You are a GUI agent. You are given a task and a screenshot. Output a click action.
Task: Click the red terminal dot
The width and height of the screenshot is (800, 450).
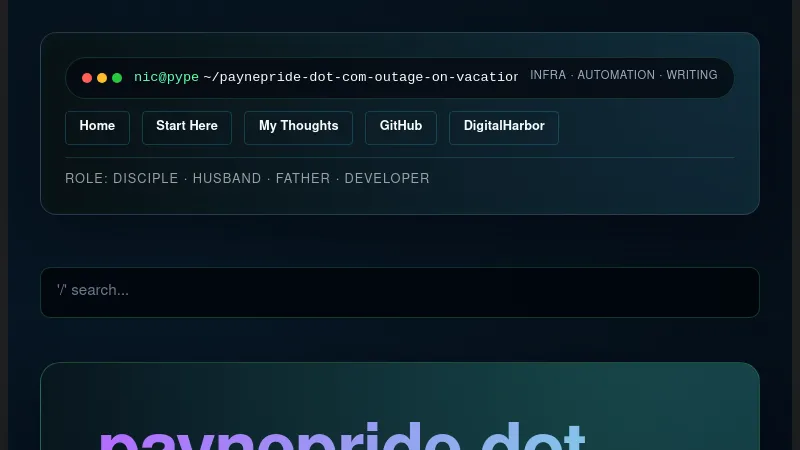pos(87,78)
